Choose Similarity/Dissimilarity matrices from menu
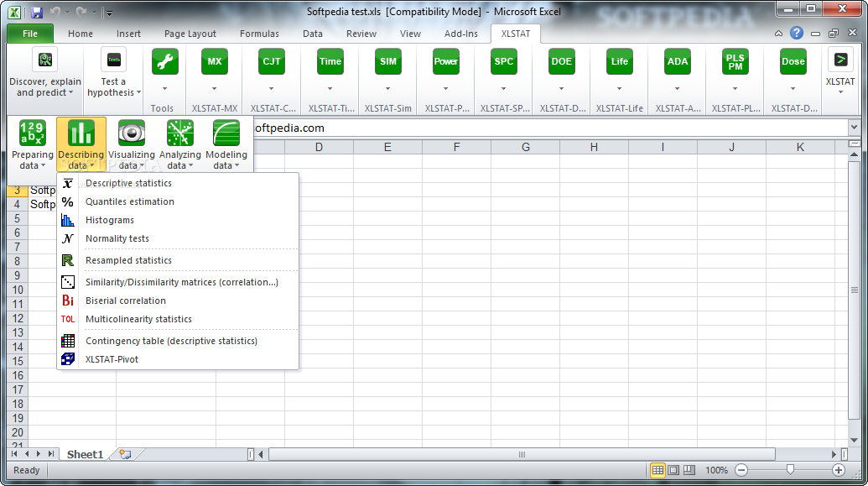 click(x=178, y=282)
